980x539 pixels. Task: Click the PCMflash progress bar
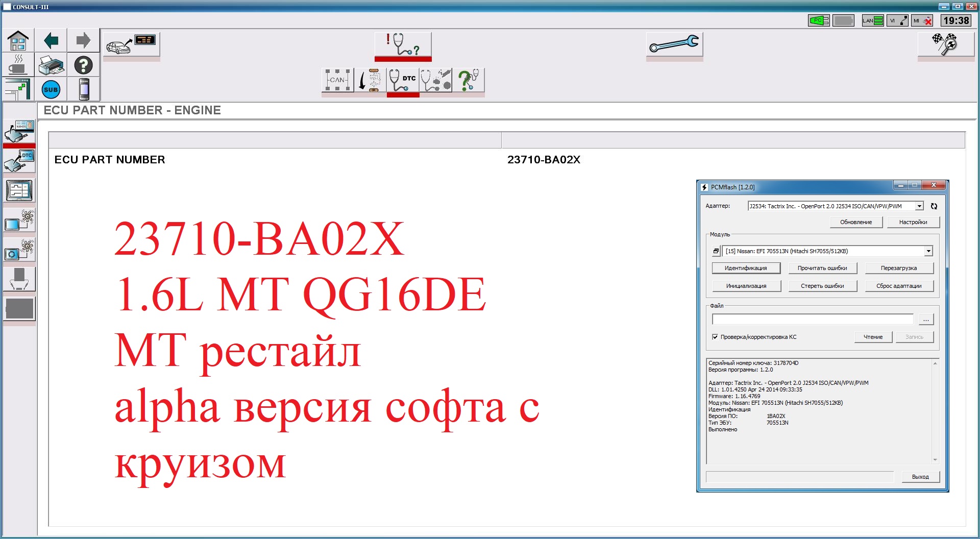click(800, 477)
